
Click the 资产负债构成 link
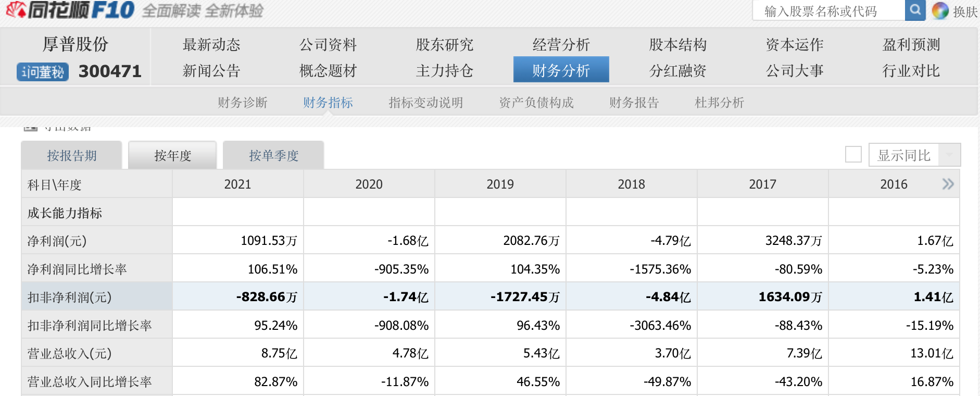pyautogui.click(x=536, y=103)
